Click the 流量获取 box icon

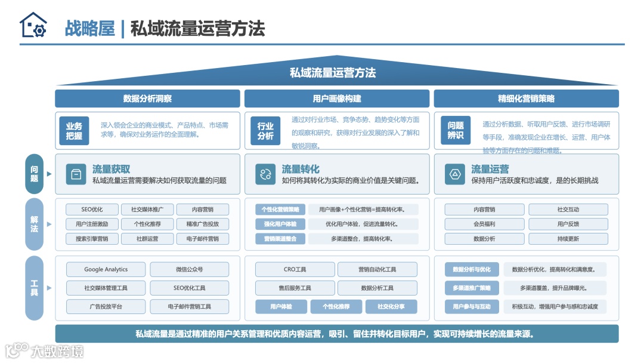[x=76, y=174]
